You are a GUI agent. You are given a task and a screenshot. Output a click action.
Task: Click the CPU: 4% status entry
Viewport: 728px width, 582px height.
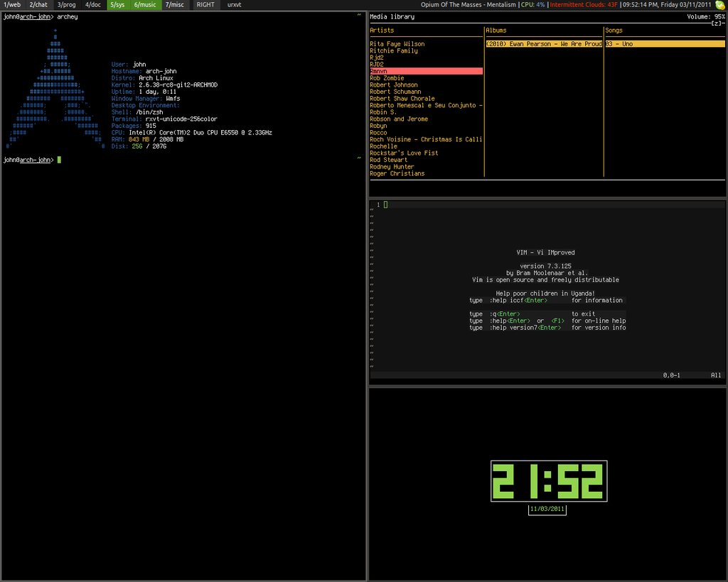pos(532,5)
